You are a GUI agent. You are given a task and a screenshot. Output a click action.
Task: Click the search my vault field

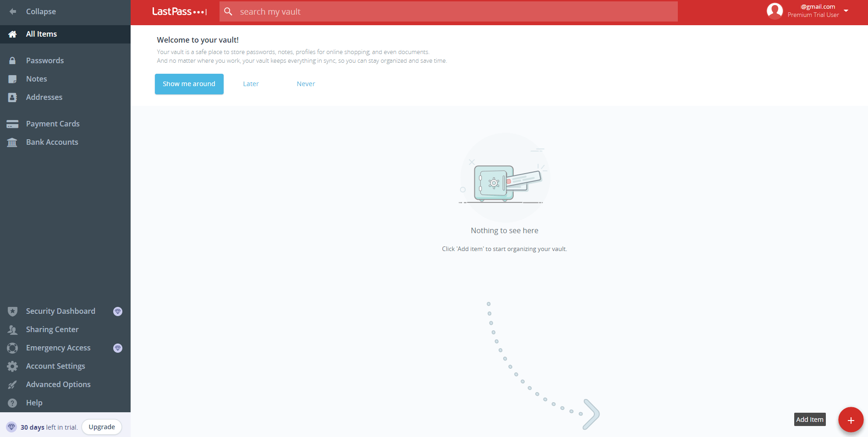tap(454, 12)
